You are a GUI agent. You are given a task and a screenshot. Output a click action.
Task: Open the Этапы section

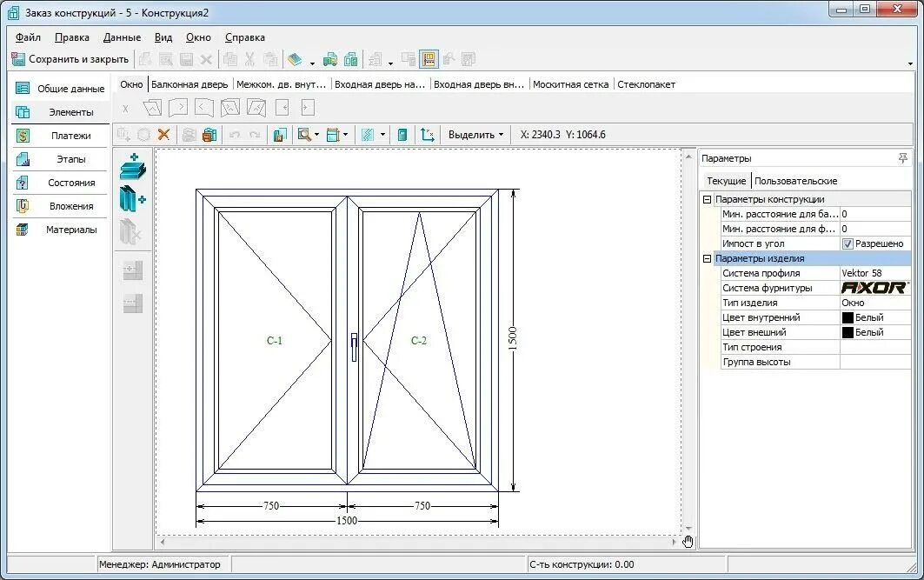point(59,159)
